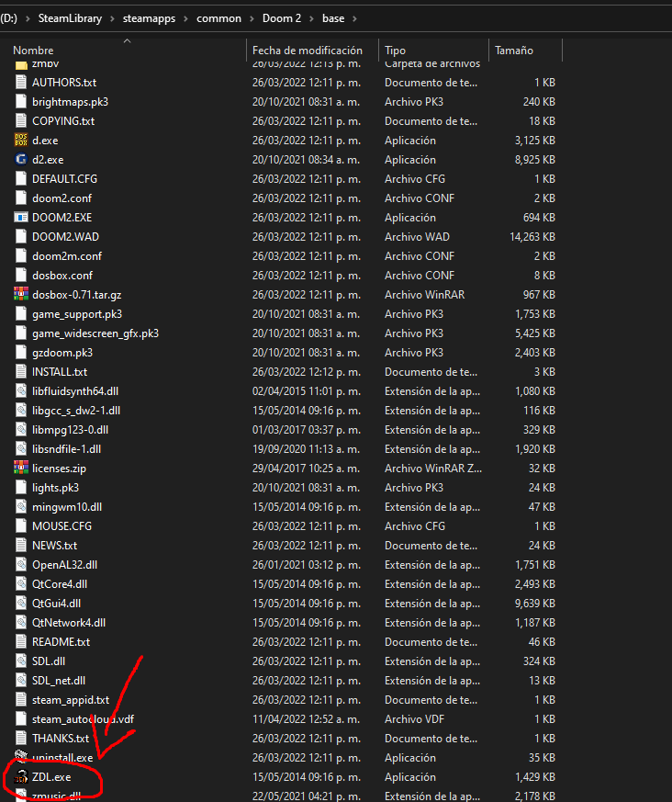Viewport: 672px width, 802px height.
Task: Select THANKS.txt file name
Action: coord(61,739)
